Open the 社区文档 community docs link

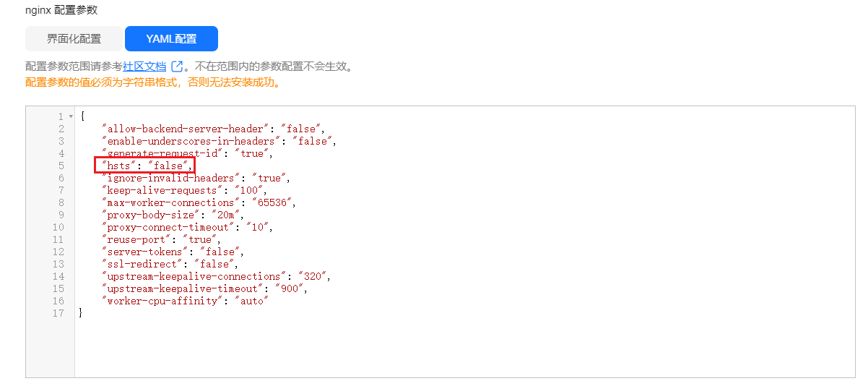144,67
